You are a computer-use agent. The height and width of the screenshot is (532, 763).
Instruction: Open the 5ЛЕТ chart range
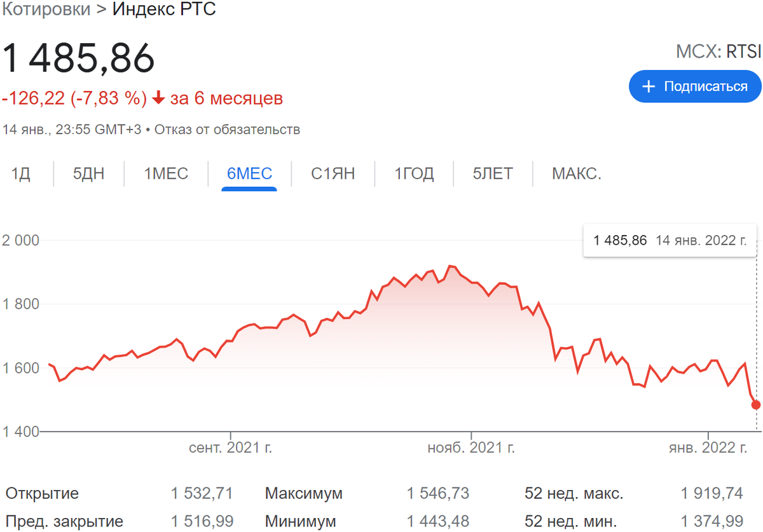pos(493,174)
